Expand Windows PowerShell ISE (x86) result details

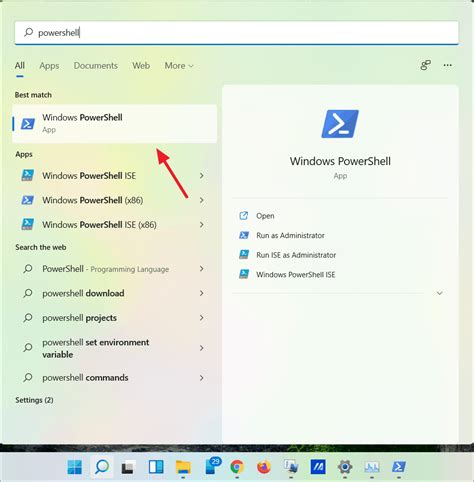point(202,225)
